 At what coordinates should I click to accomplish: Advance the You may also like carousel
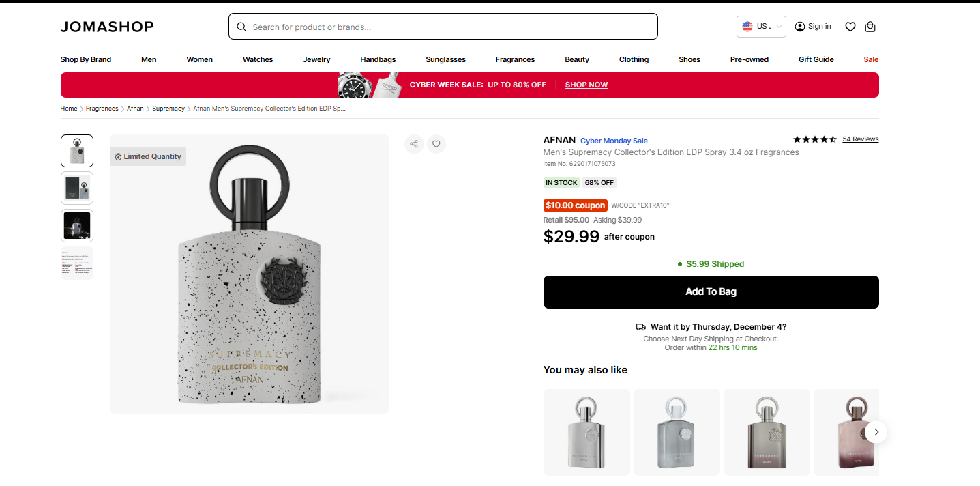pyautogui.click(x=876, y=431)
